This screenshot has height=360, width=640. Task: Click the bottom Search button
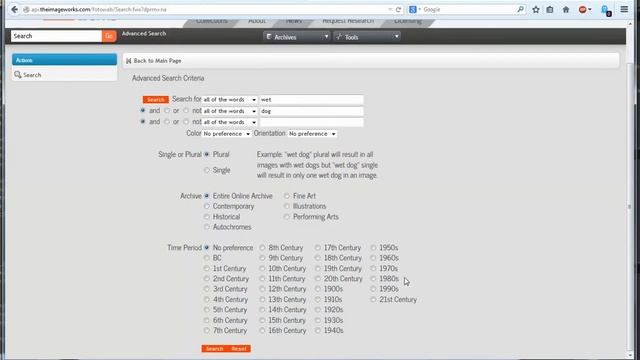tap(214, 349)
